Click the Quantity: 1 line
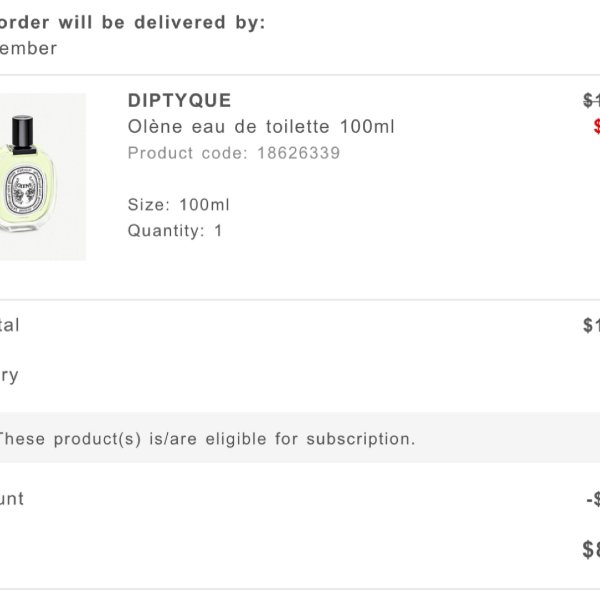Image resolution: width=600 pixels, height=600 pixels. point(175,231)
